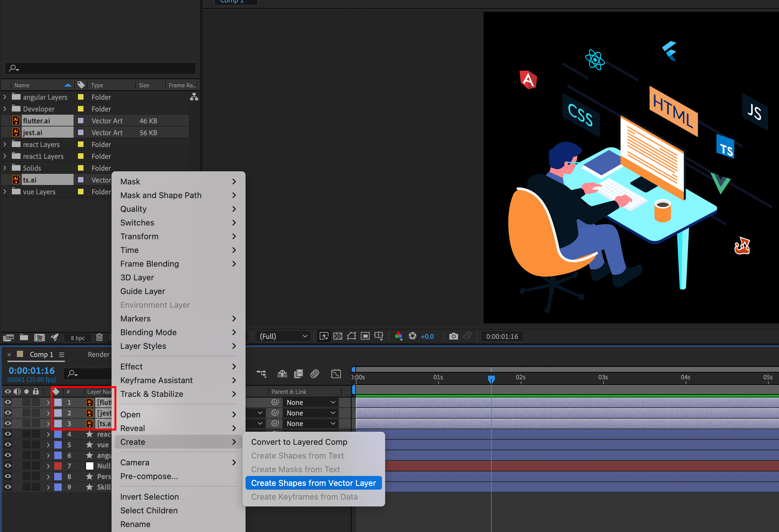Select Create Shapes from Vector Layer

pyautogui.click(x=313, y=483)
